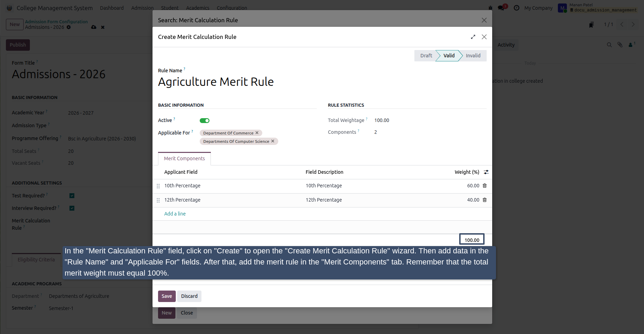The width and height of the screenshot is (644, 334).
Task: Close the Create Merit Calculation Rule dialog
Action: [x=484, y=37]
